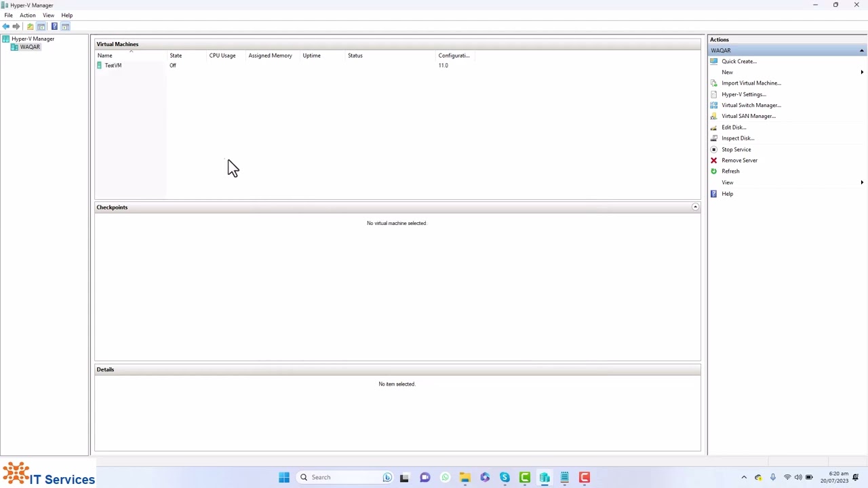Click Remove Server with red X
This screenshot has height=488, width=868.
coord(739,160)
